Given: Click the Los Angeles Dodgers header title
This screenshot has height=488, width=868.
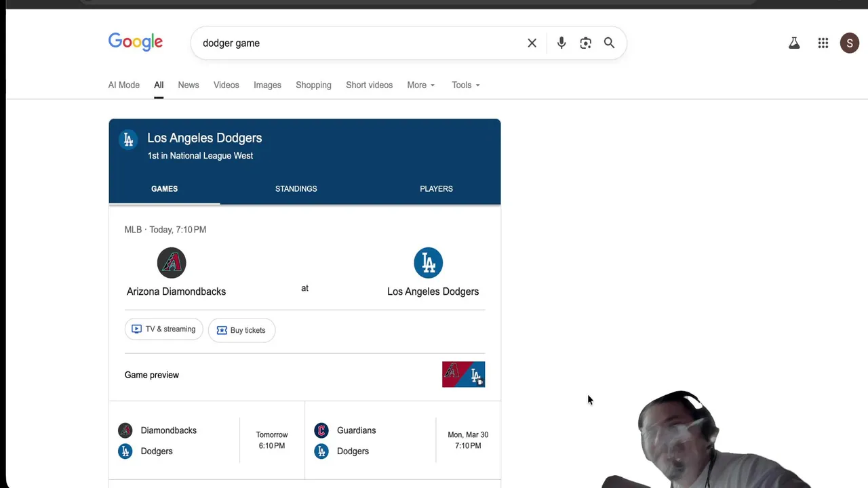Looking at the screenshot, I should point(205,138).
